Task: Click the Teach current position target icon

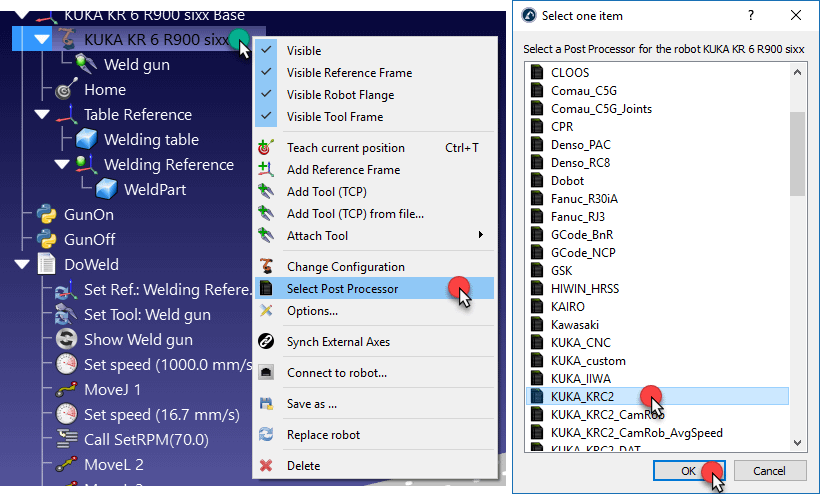Action: point(266,147)
